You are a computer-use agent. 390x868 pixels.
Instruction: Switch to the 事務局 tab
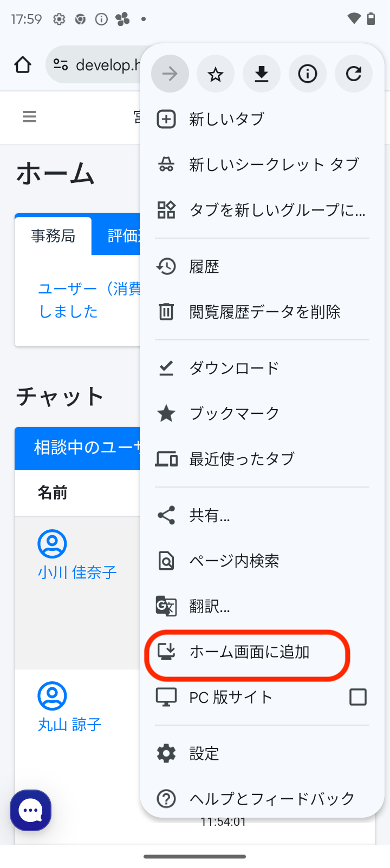pyautogui.click(x=53, y=236)
